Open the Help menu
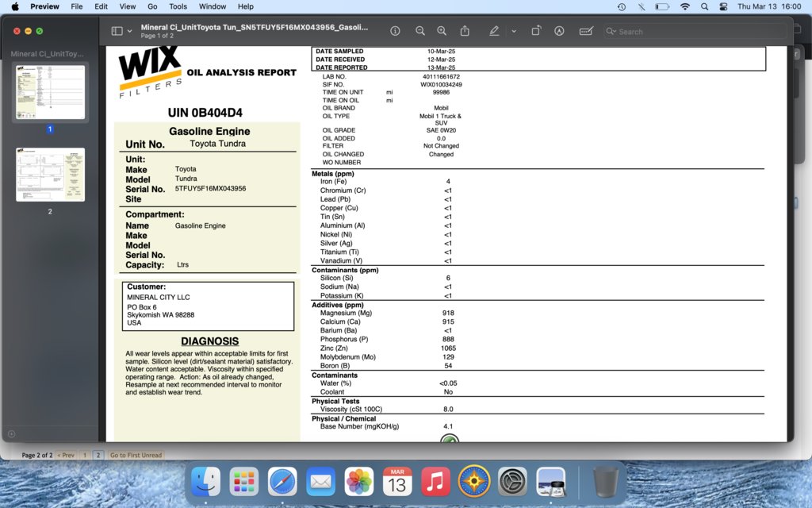Viewport: 812px width, 508px height. pos(246,6)
